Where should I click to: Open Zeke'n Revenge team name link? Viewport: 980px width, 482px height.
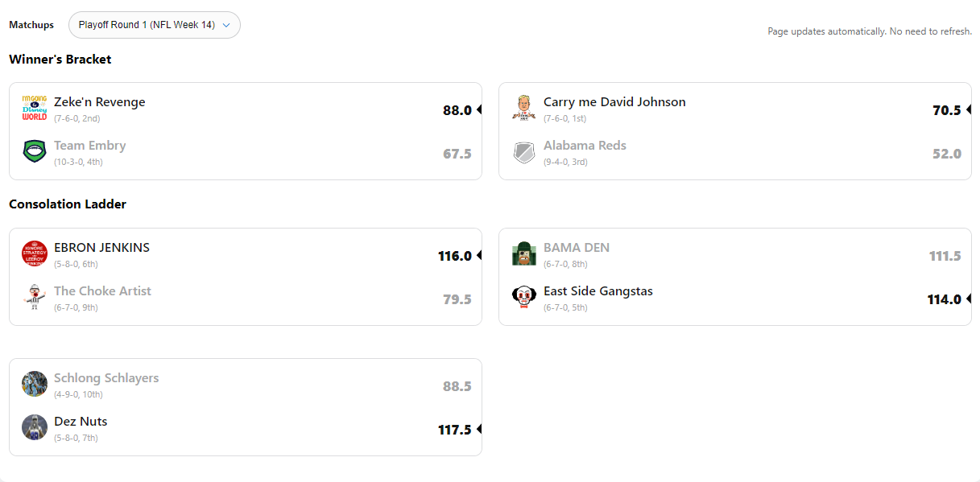click(x=100, y=102)
